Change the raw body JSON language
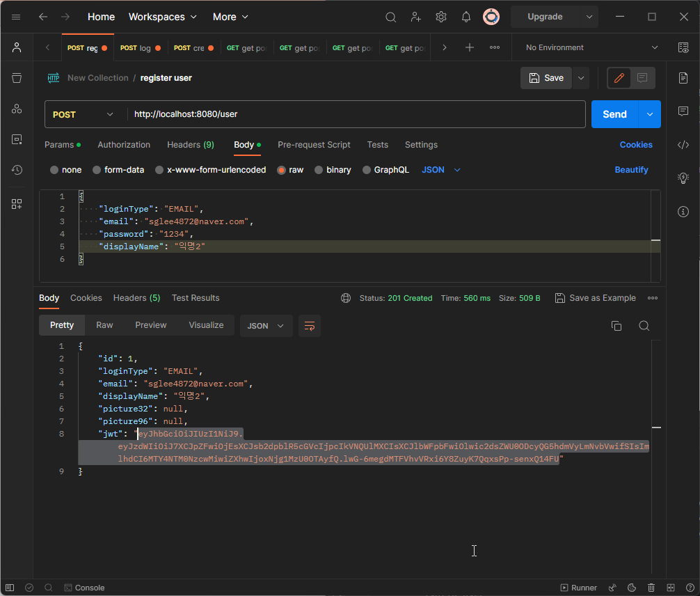 pyautogui.click(x=440, y=170)
